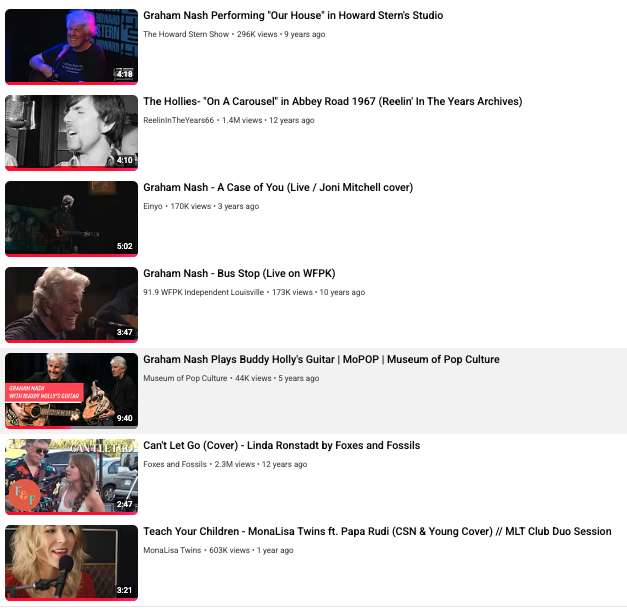Go to the MonaLisa Twins channel name
Image resolution: width=627 pixels, height=612 pixels.
click(172, 550)
